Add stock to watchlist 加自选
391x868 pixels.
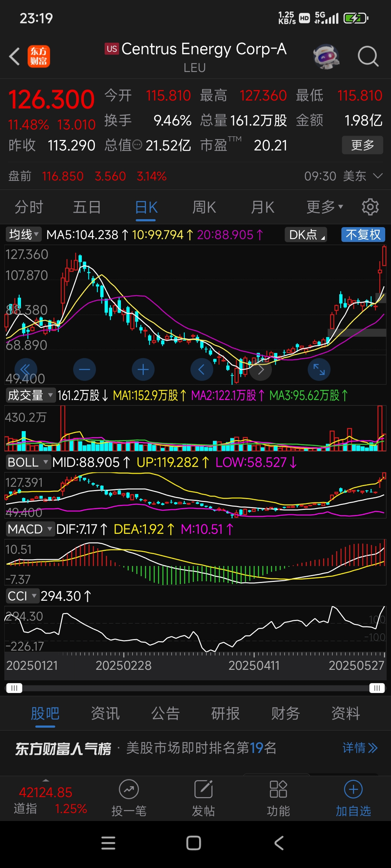pos(353,798)
